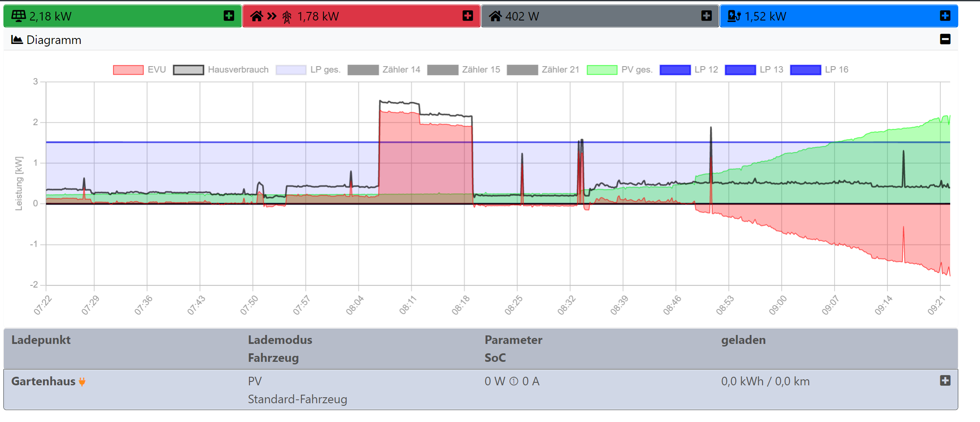Click the house icon in red grid bar
The image size is (980, 422).
point(257,16)
